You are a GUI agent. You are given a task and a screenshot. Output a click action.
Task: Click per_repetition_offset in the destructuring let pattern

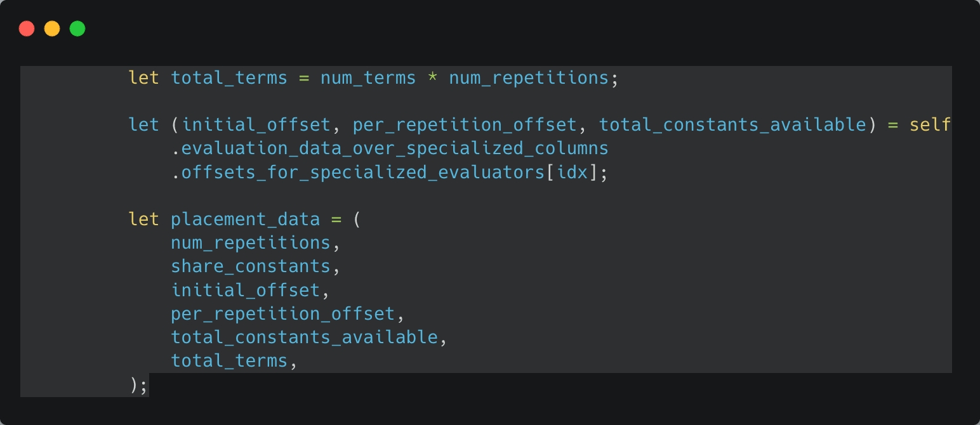point(465,125)
